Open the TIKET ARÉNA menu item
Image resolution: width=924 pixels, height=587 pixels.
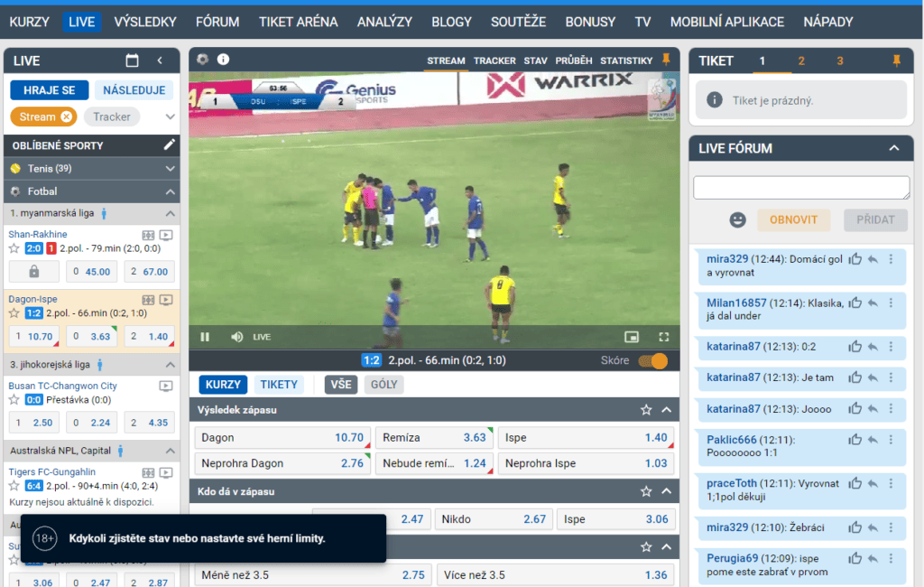pyautogui.click(x=298, y=22)
